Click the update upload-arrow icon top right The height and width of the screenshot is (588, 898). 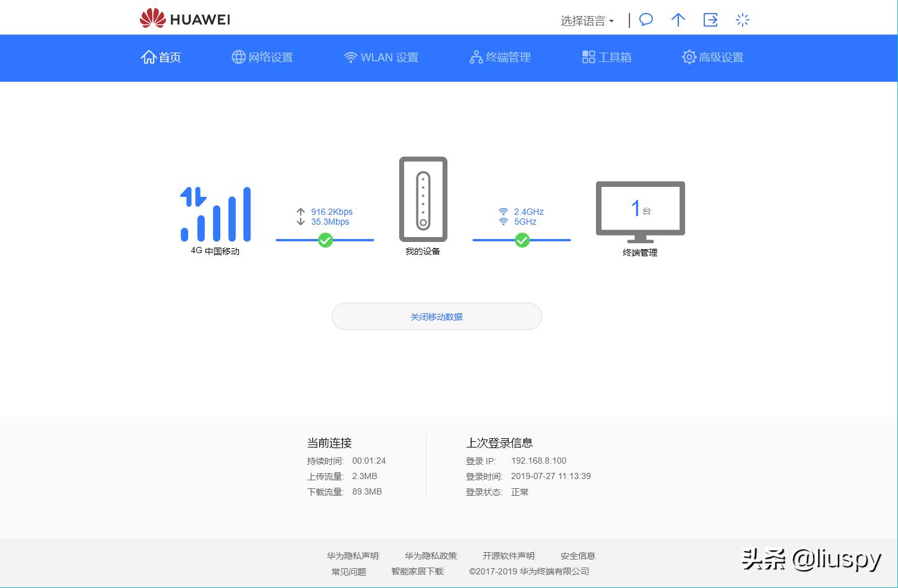pyautogui.click(x=678, y=20)
